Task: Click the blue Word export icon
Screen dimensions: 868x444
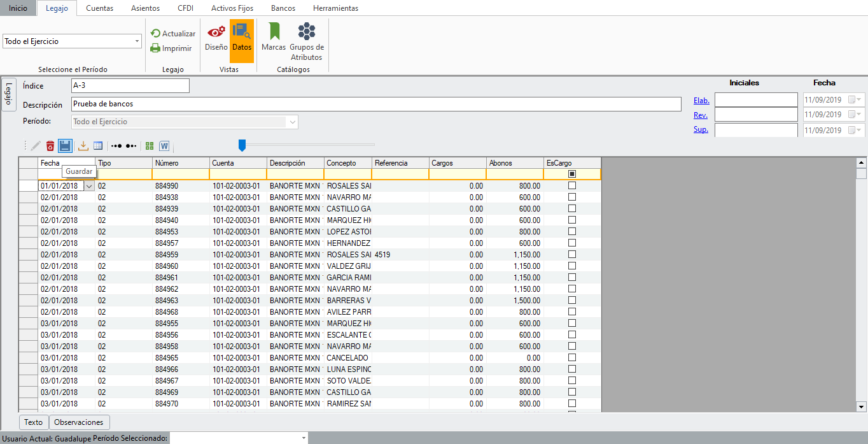Action: tap(164, 146)
